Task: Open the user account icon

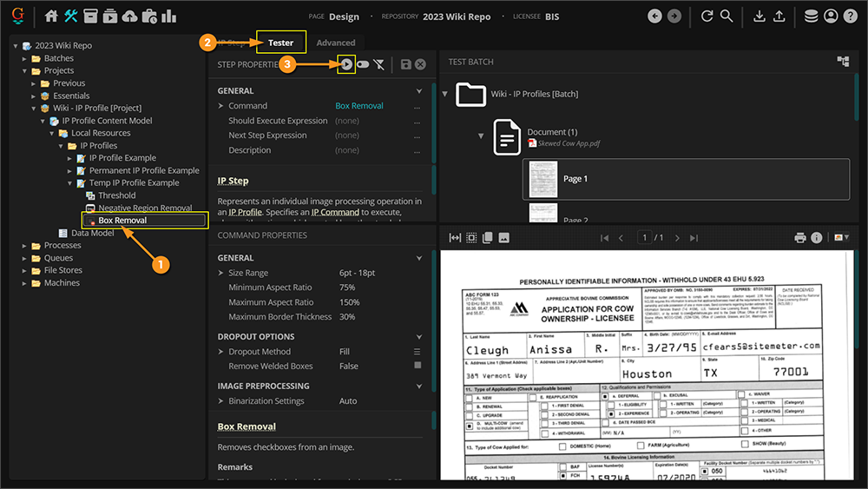Action: coord(831,16)
